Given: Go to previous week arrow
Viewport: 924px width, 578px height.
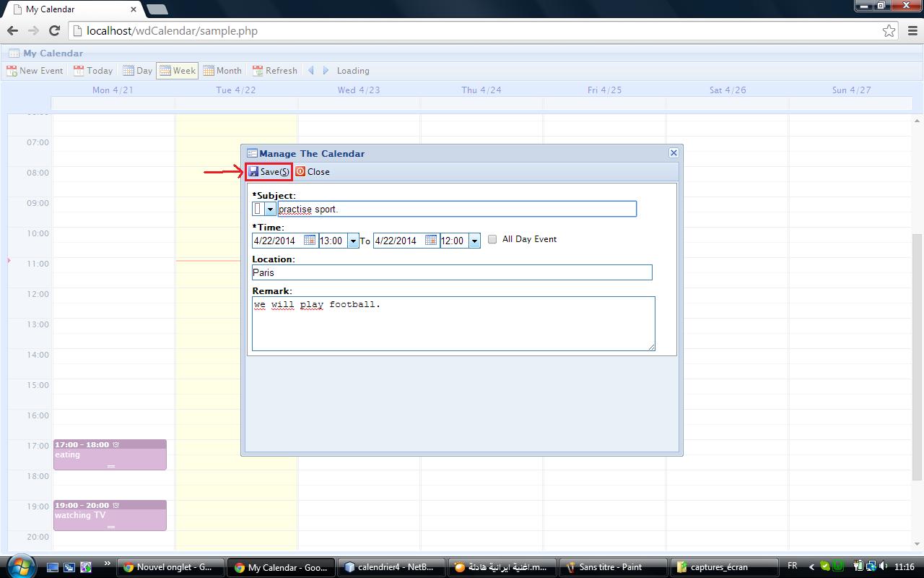Looking at the screenshot, I should tap(311, 71).
